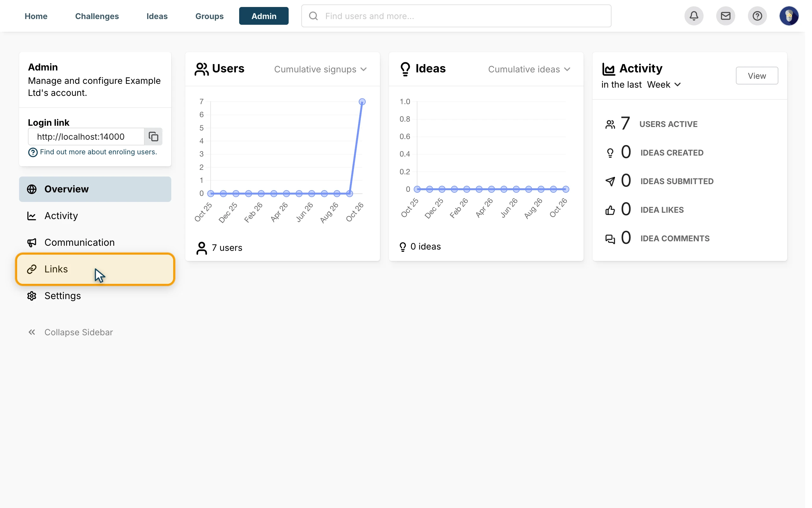This screenshot has width=812, height=508.
Task: Open the Cumulative ideas dropdown
Action: coord(529,69)
